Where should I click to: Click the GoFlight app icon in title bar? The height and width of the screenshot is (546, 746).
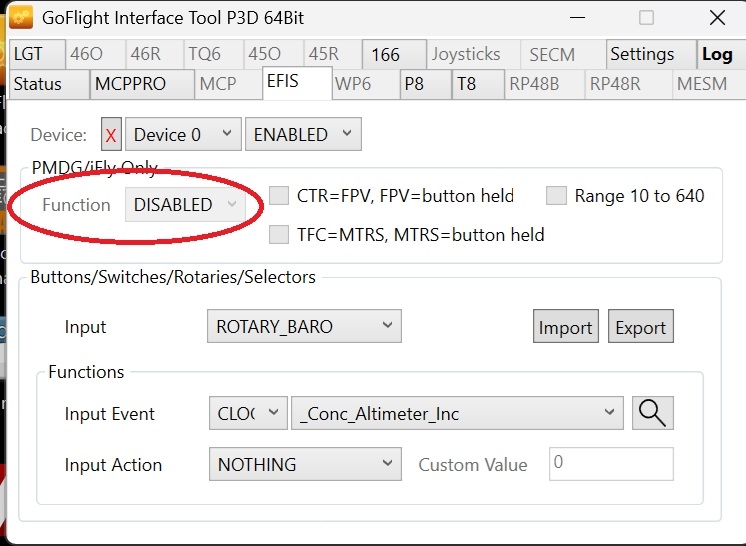pyautogui.click(x=20, y=18)
